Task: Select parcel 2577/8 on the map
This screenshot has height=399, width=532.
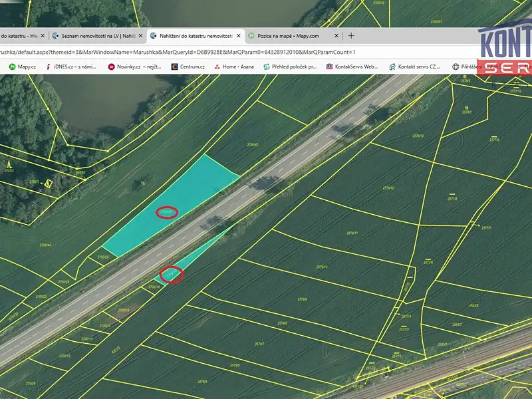Action: (x=452, y=199)
